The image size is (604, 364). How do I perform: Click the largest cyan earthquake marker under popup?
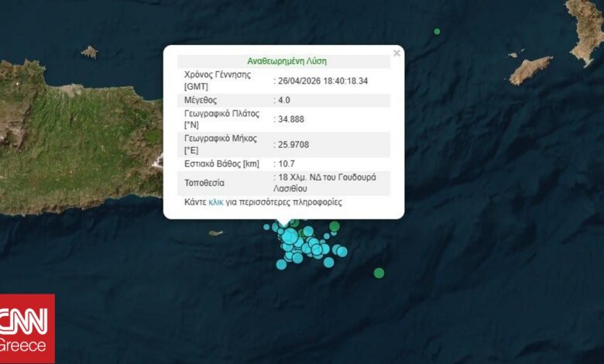pos(290,235)
